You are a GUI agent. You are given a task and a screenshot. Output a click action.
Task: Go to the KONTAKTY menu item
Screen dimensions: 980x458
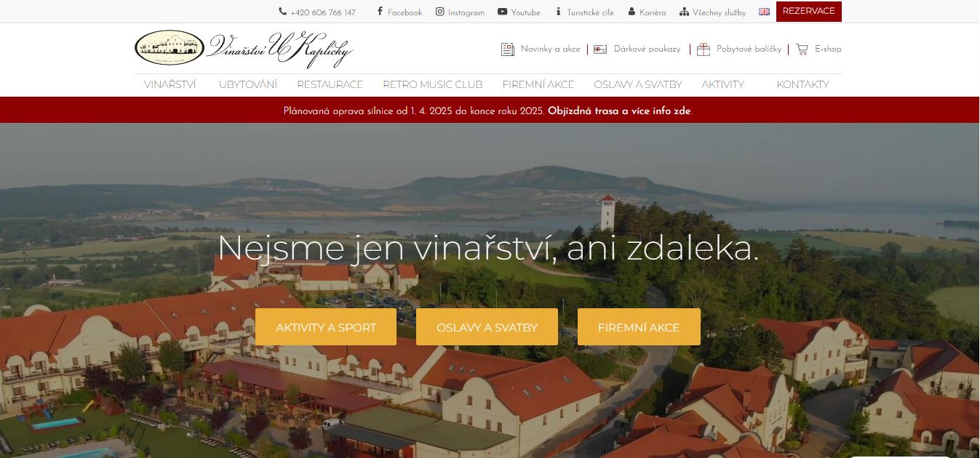point(802,84)
